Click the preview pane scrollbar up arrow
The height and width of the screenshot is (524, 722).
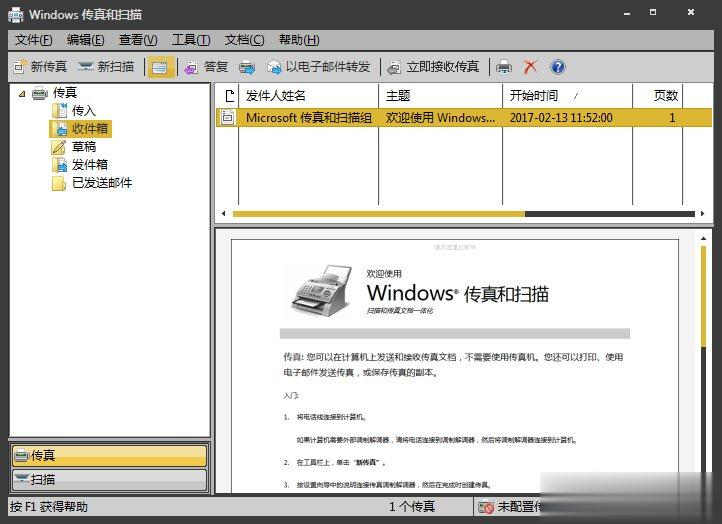(704, 238)
